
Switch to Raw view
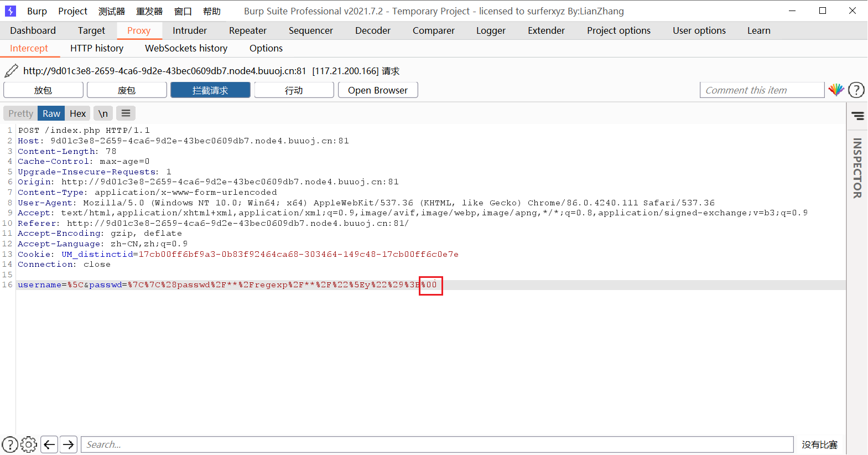point(51,113)
